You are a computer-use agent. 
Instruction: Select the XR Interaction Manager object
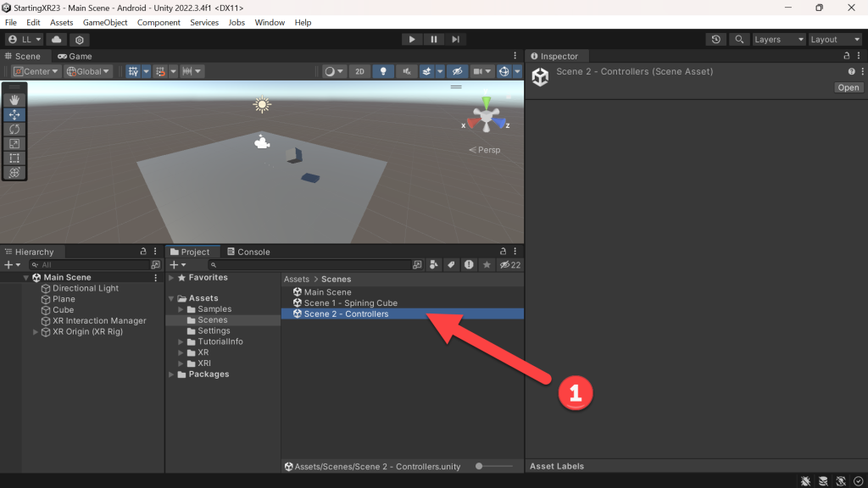(x=99, y=321)
